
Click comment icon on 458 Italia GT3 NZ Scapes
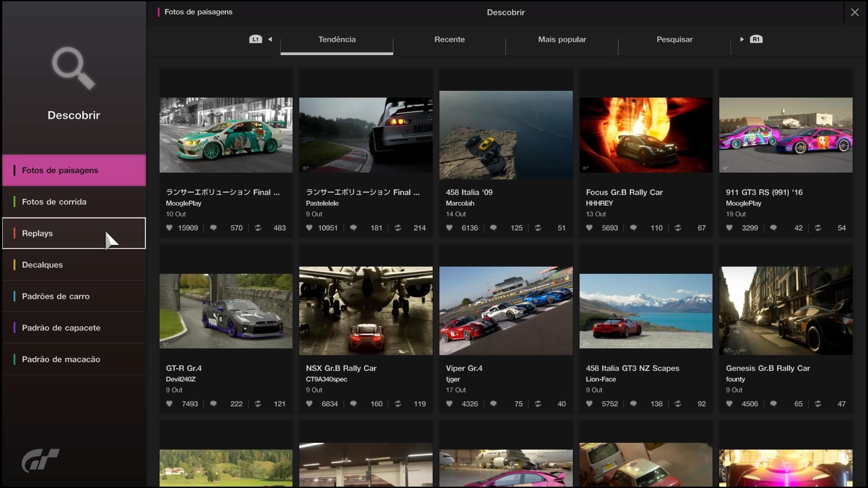[633, 404]
